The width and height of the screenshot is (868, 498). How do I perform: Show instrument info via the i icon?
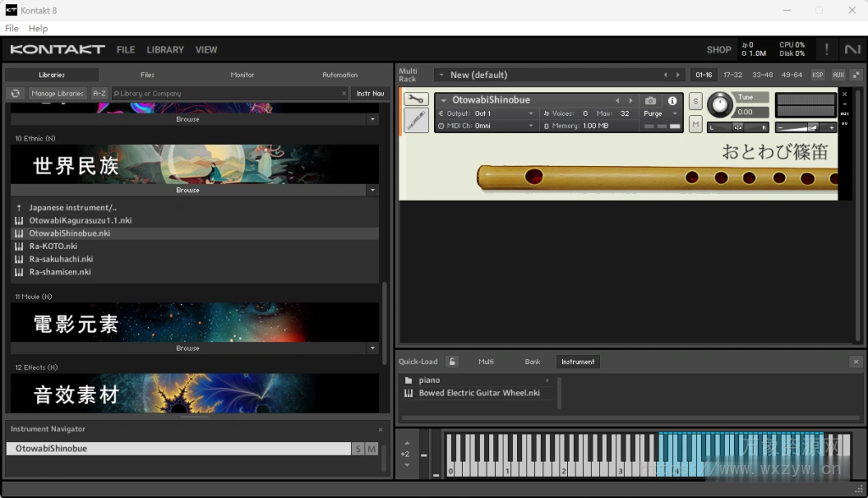pos(672,101)
